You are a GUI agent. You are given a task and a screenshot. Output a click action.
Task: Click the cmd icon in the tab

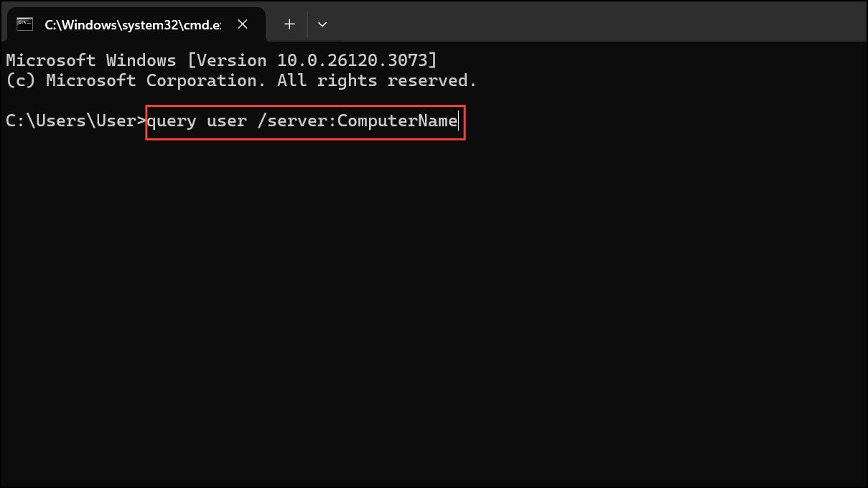(25, 24)
